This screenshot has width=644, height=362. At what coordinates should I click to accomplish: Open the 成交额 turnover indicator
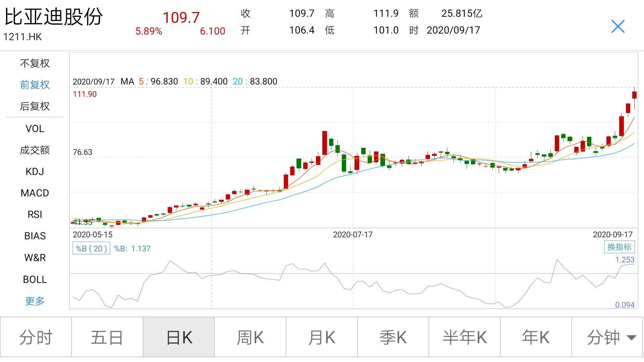(x=35, y=150)
